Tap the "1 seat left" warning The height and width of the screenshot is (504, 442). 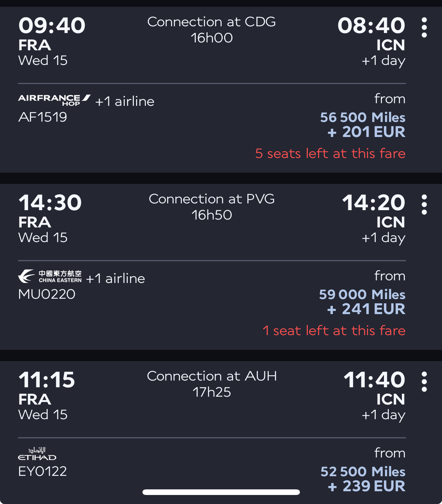point(334,331)
